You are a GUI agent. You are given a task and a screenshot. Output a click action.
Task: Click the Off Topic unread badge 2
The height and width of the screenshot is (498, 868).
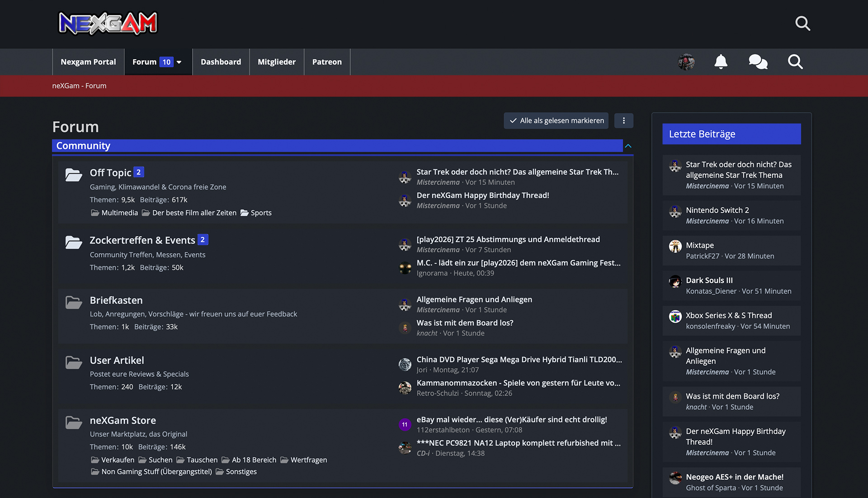tap(139, 172)
